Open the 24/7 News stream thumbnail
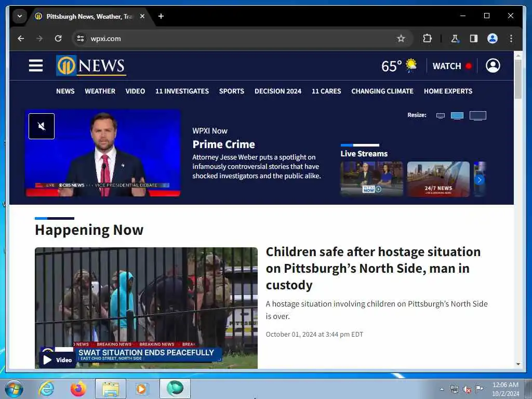The height and width of the screenshot is (399, 532). pyautogui.click(x=438, y=179)
